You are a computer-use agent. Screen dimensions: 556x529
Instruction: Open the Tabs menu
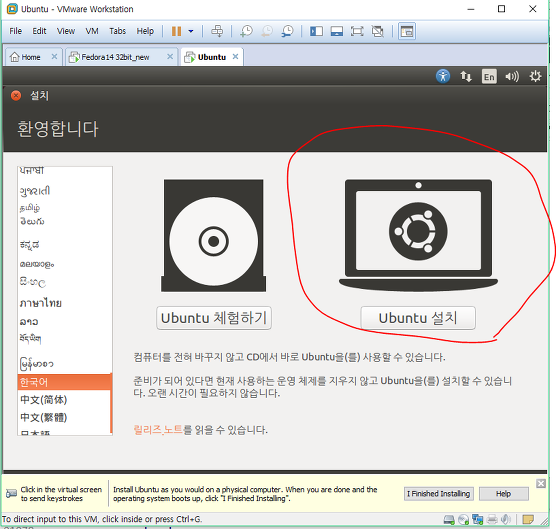(117, 31)
